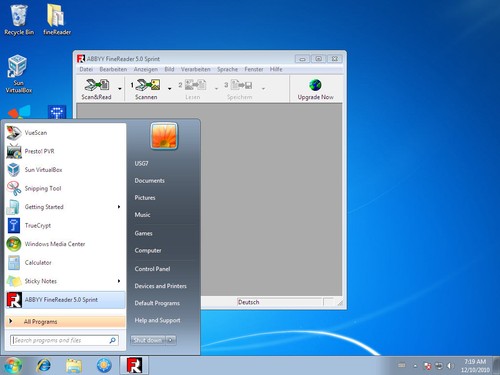This screenshot has width=500, height=375.
Task: Open the Datei menu
Action: (x=86, y=69)
